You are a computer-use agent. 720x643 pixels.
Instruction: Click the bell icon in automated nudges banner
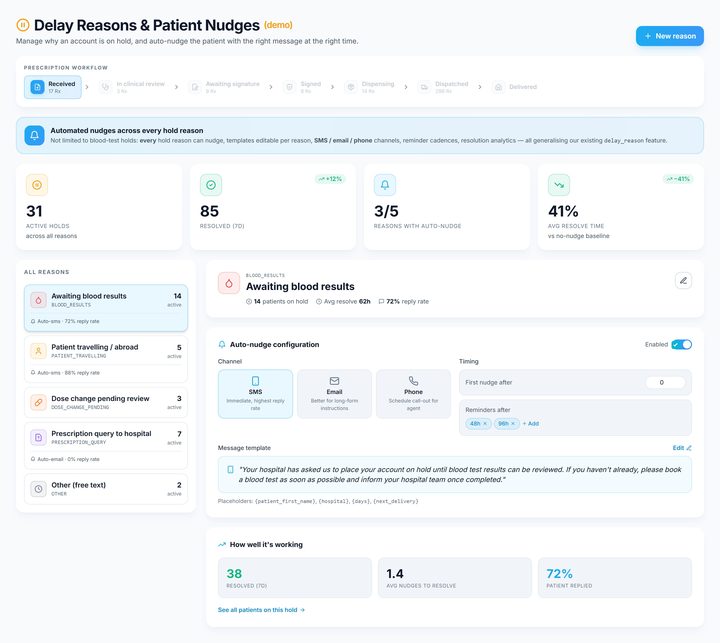pyautogui.click(x=34, y=135)
